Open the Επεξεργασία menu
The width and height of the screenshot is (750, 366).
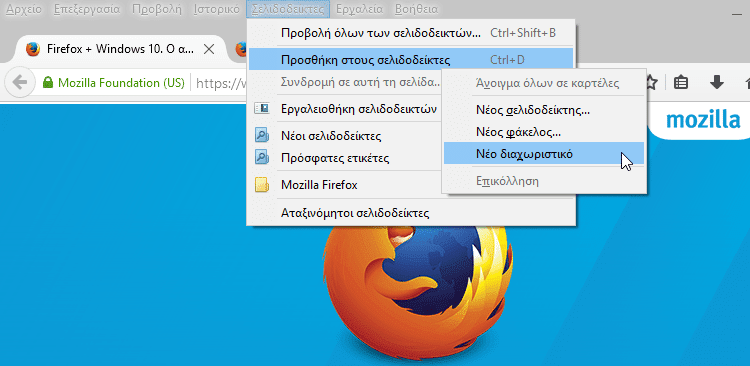(x=87, y=9)
